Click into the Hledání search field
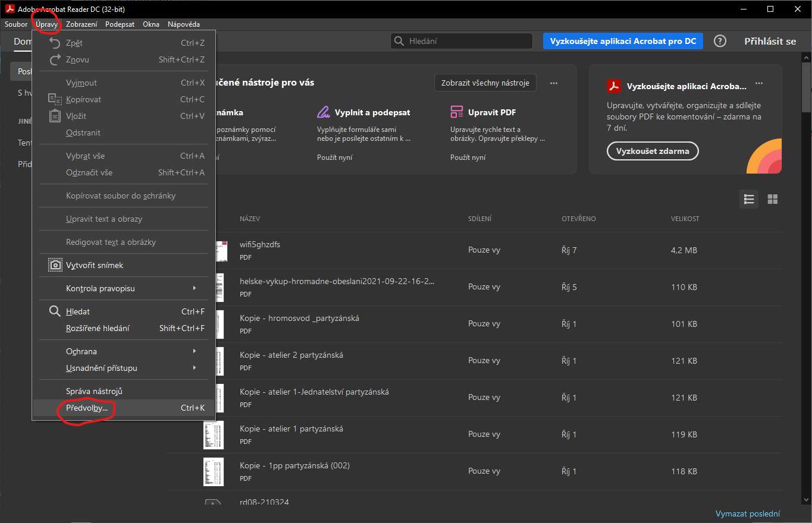 462,41
